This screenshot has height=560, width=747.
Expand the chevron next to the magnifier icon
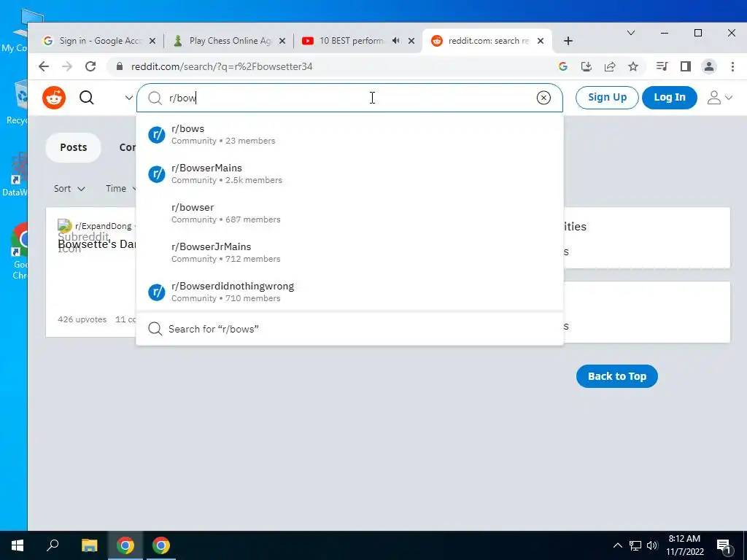click(128, 98)
